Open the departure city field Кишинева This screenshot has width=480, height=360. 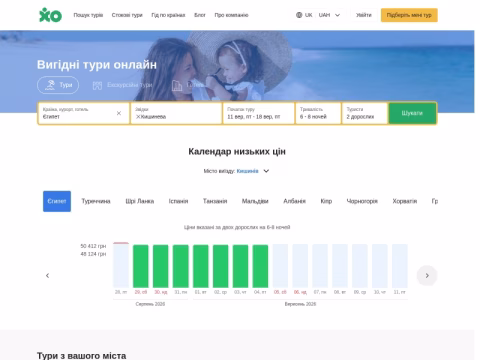click(x=176, y=113)
